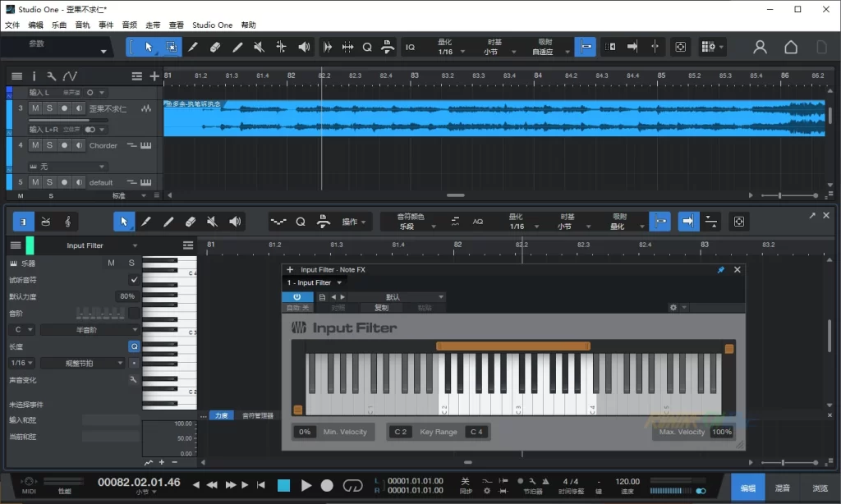This screenshot has height=504, width=841.
Task: Switch to the note controller tab
Action: (258, 415)
